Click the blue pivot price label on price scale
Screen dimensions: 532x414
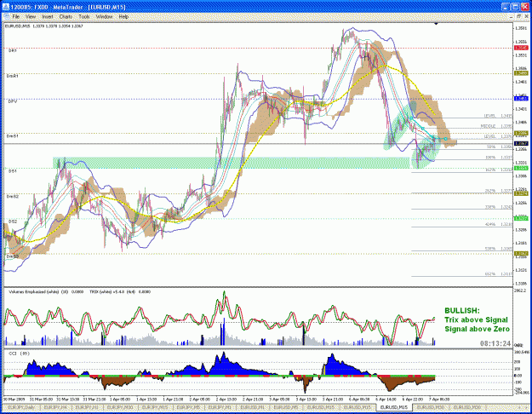click(521, 99)
